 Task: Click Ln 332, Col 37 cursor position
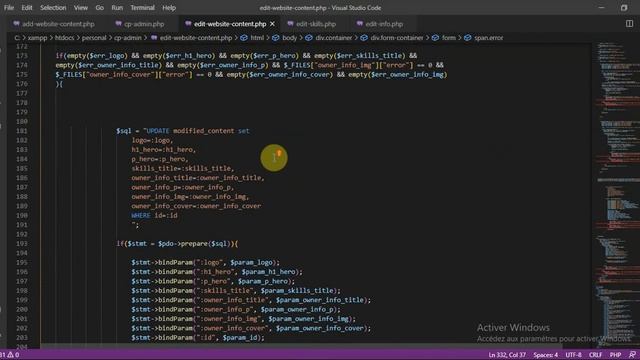click(507, 355)
